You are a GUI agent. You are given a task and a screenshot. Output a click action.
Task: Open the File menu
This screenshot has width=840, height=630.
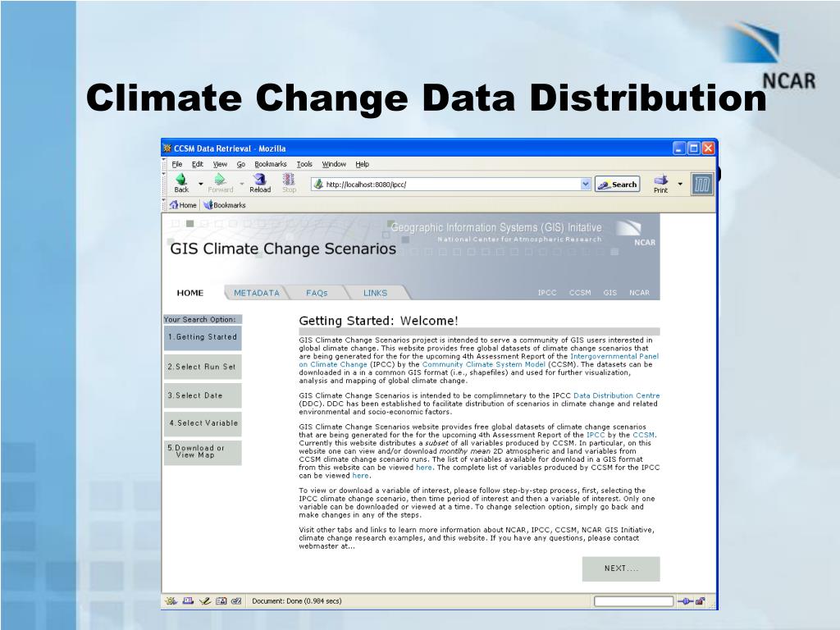177,164
